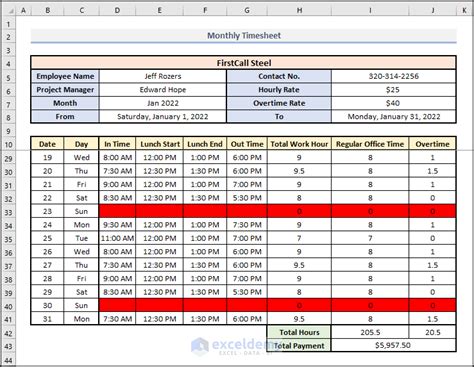The width and height of the screenshot is (474, 367).
Task: Select column D header
Action: (x=117, y=11)
